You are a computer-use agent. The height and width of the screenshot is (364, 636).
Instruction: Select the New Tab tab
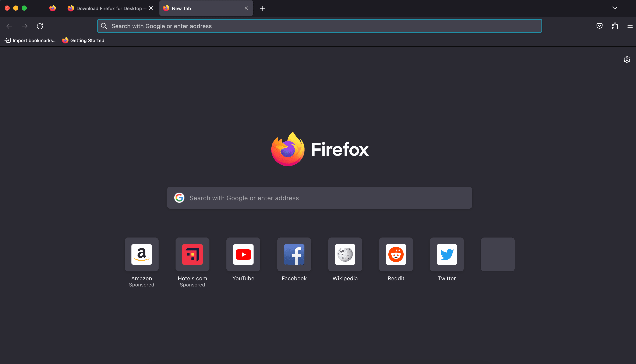click(x=206, y=8)
